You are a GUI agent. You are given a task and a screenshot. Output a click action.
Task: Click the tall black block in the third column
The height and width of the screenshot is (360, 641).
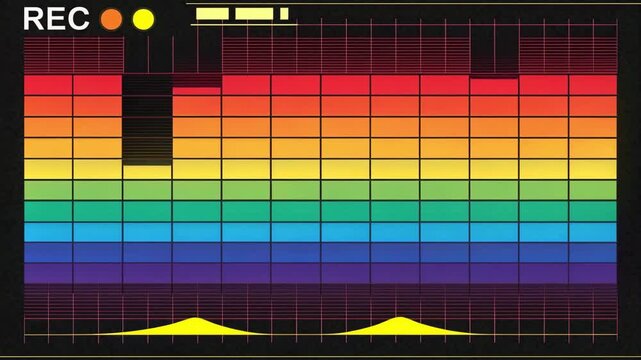(x=147, y=120)
